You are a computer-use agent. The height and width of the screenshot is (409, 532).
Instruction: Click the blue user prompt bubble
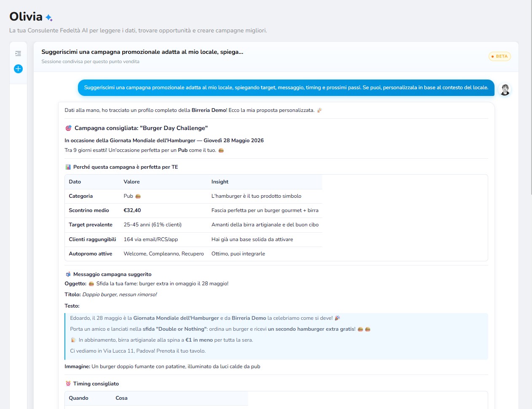click(286, 88)
